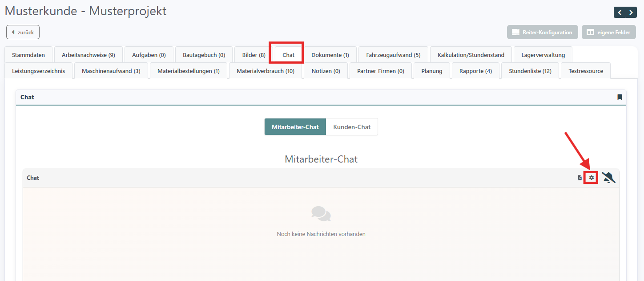This screenshot has height=281, width=644.
Task: Open the Testressource tab
Action: pyautogui.click(x=586, y=71)
